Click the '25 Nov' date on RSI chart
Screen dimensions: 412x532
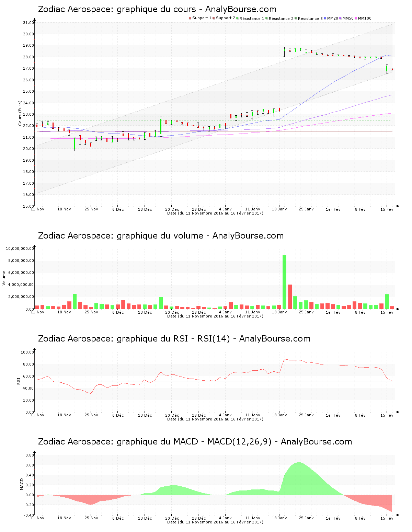click(x=91, y=415)
